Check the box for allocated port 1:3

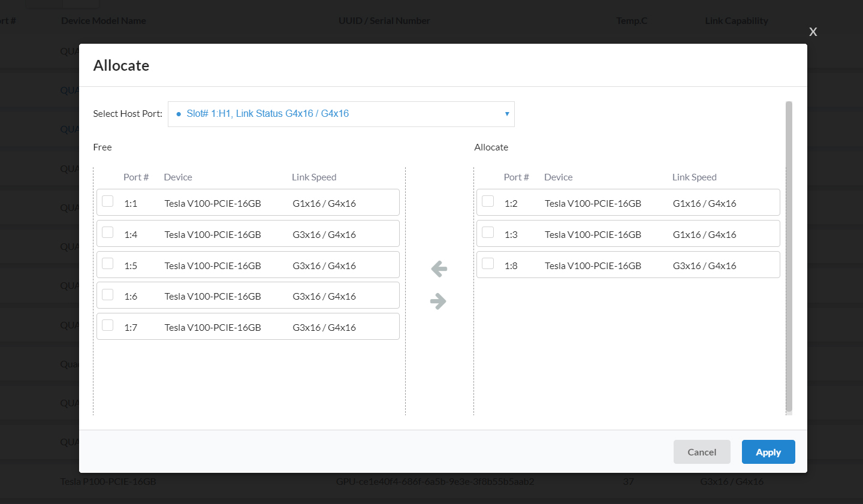488,233
